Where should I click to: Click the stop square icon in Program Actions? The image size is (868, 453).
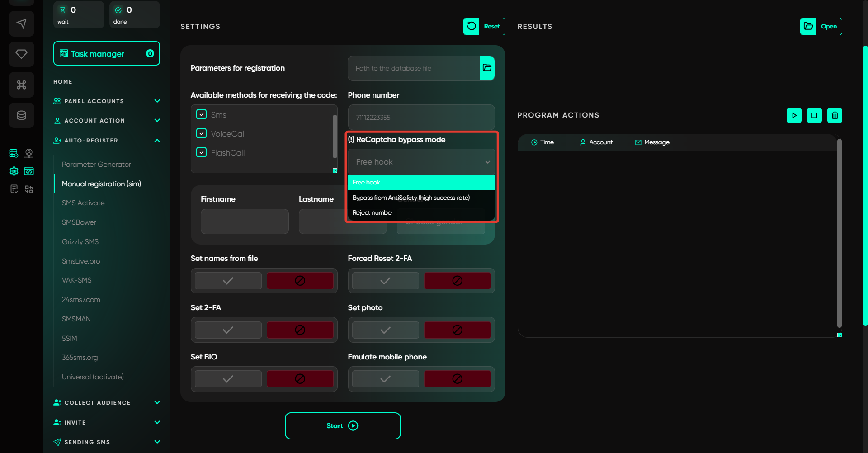pyautogui.click(x=814, y=115)
